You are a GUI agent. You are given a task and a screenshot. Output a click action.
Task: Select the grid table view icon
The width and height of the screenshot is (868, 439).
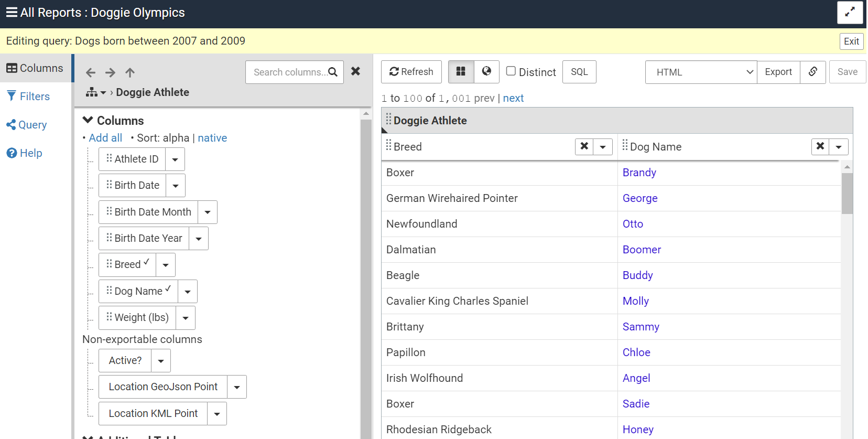click(x=461, y=72)
